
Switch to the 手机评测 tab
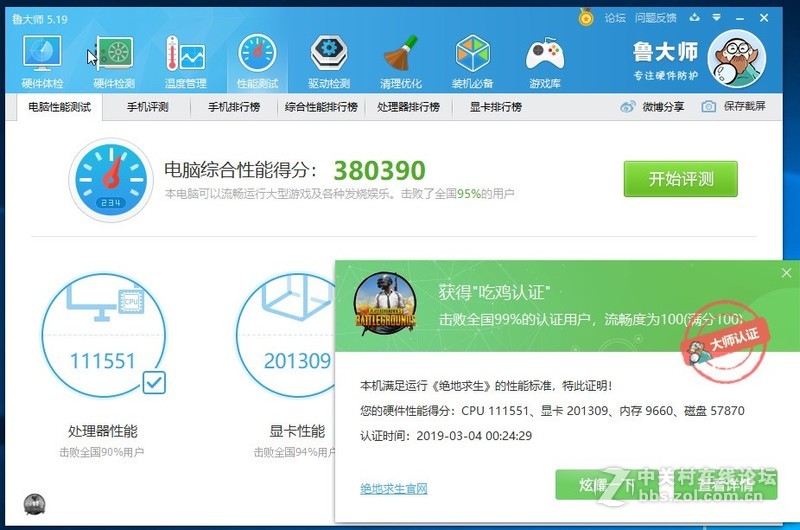147,107
